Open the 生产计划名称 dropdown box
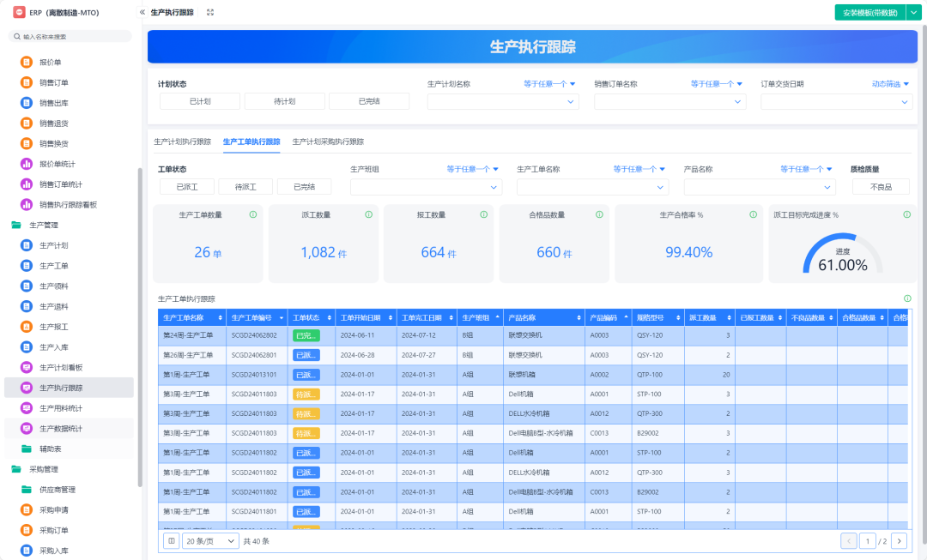Screen dimensions: 927x560 click(x=503, y=101)
